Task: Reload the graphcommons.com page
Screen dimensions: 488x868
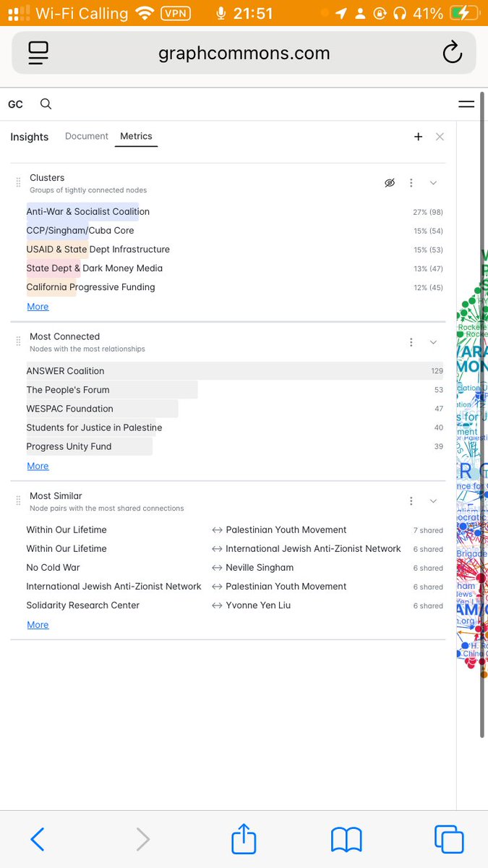Action: click(452, 53)
